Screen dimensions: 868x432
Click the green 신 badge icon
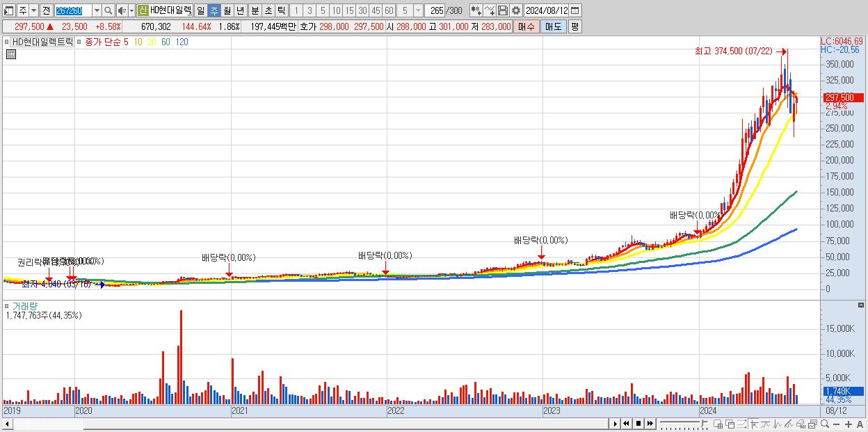pyautogui.click(x=143, y=10)
